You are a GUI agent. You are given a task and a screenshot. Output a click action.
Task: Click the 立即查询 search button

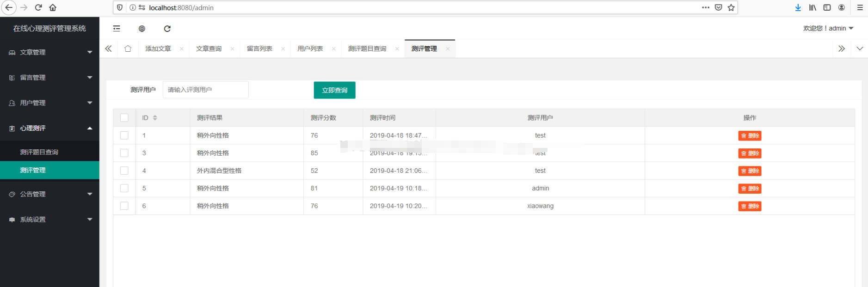(x=335, y=90)
